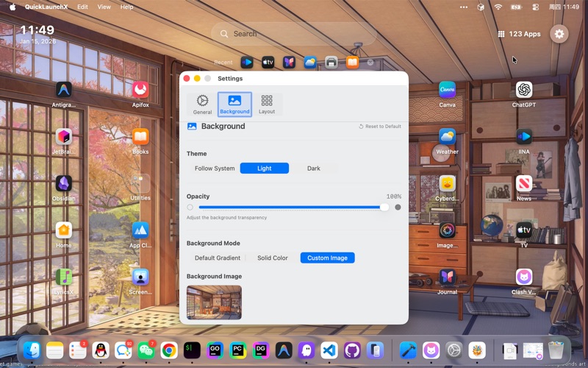Select the Follow System theme option

215,169
